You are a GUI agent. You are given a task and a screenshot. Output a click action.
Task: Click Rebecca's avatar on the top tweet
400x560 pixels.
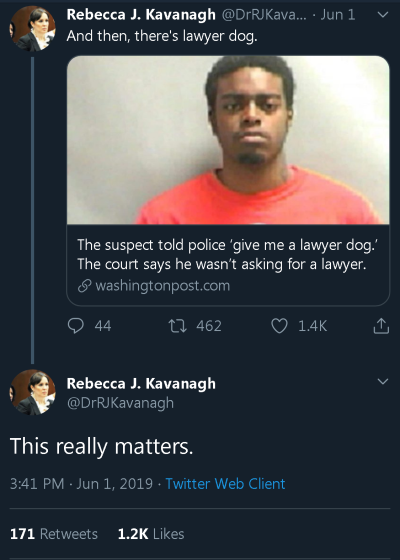(x=32, y=29)
